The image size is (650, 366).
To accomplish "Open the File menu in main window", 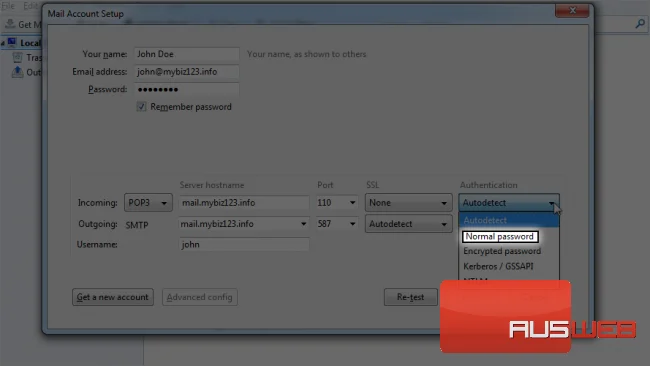I will (8, 6).
